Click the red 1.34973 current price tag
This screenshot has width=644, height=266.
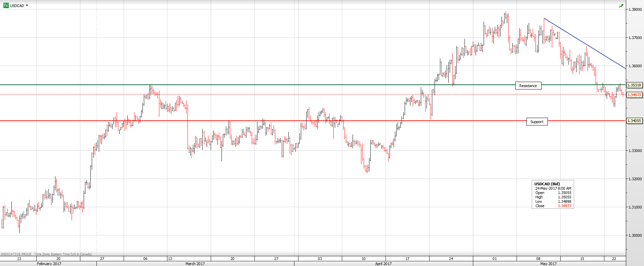click(x=634, y=95)
